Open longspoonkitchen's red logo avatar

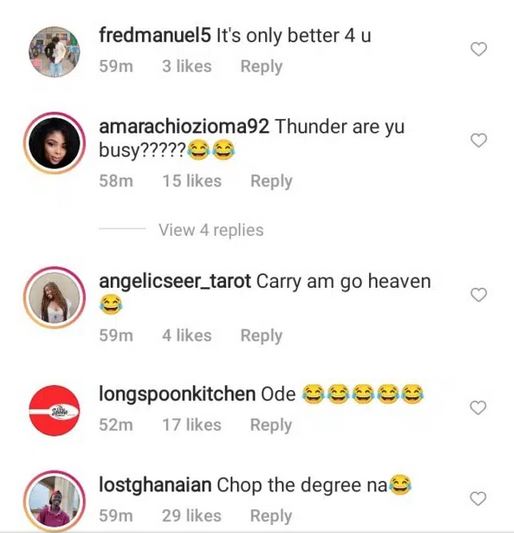pyautogui.click(x=54, y=410)
